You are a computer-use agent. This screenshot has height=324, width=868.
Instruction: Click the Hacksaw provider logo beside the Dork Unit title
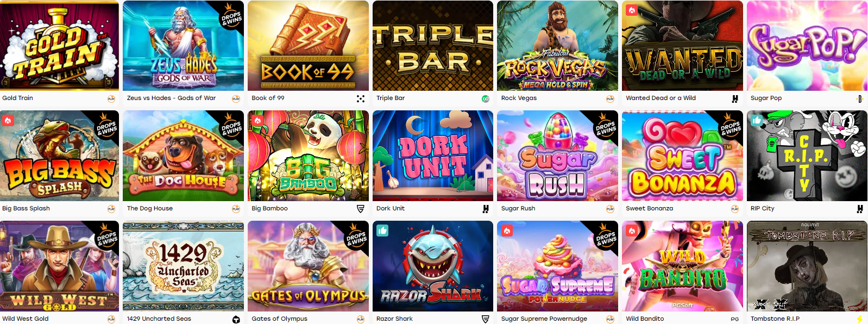(486, 209)
